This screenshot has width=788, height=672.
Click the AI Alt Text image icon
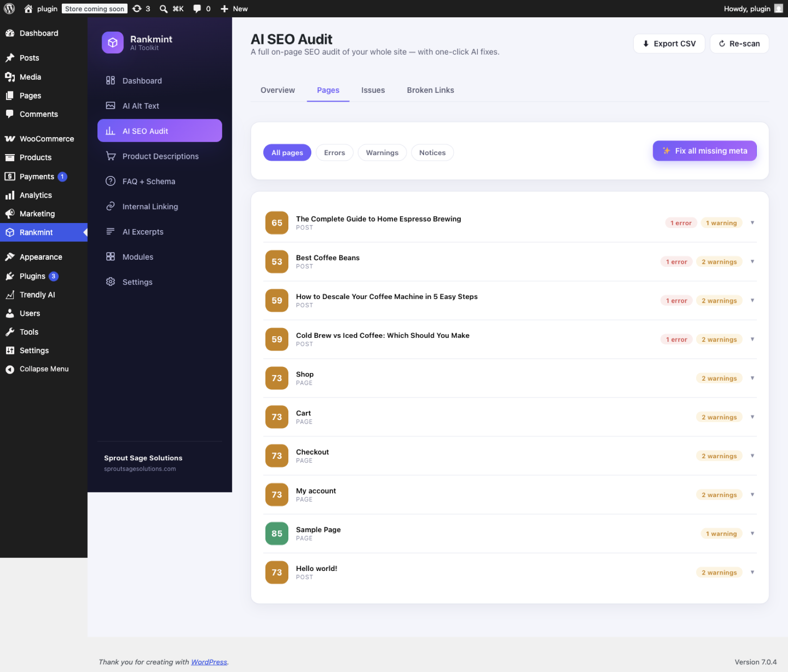110,106
